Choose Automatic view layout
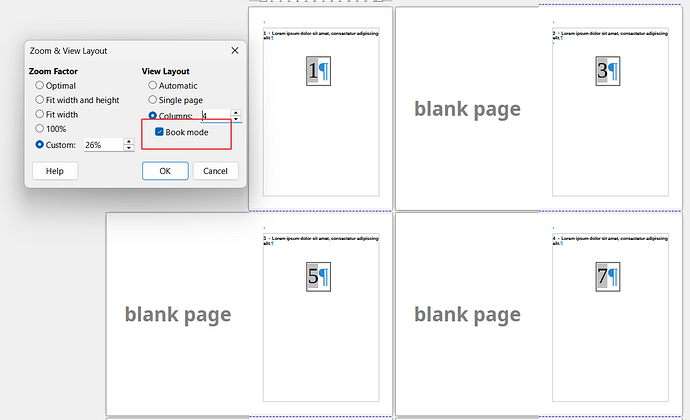The image size is (690, 420). [153, 86]
